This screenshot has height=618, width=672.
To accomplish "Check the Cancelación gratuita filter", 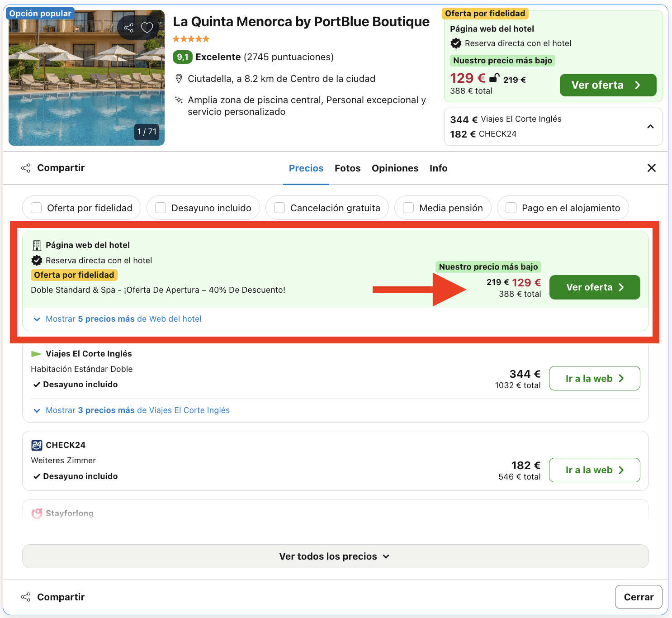I will pyautogui.click(x=279, y=208).
